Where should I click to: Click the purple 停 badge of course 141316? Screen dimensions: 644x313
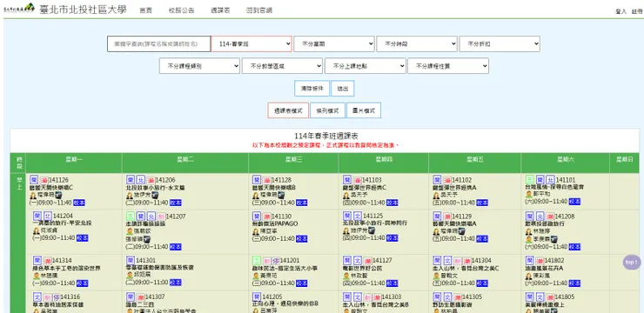(x=57, y=297)
